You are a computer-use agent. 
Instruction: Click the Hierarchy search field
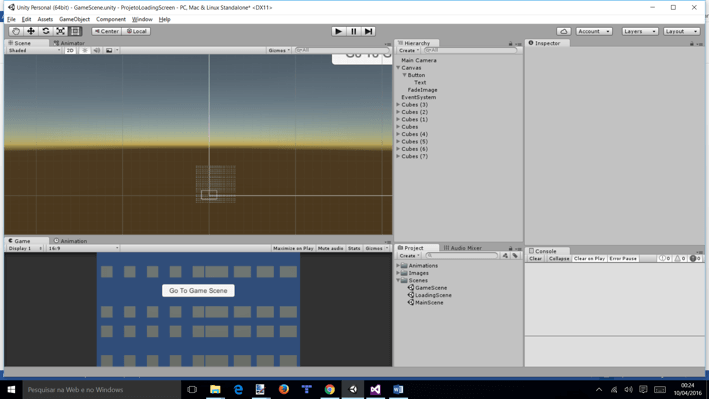pyautogui.click(x=470, y=50)
